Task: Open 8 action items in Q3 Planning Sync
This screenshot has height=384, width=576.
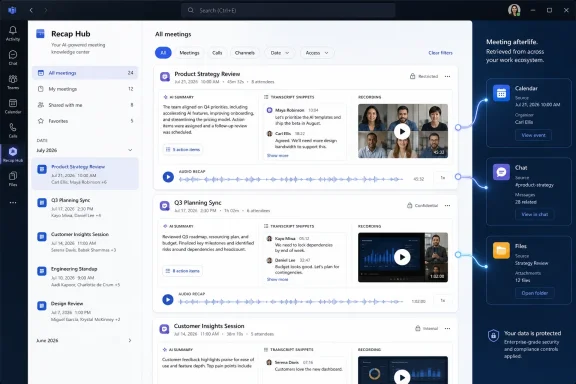Action: [x=183, y=271]
